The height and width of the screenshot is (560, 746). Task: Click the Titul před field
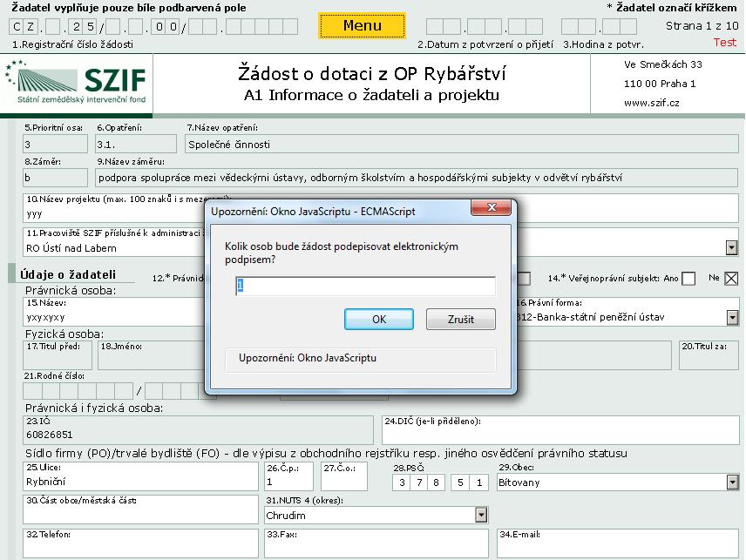coord(58,355)
